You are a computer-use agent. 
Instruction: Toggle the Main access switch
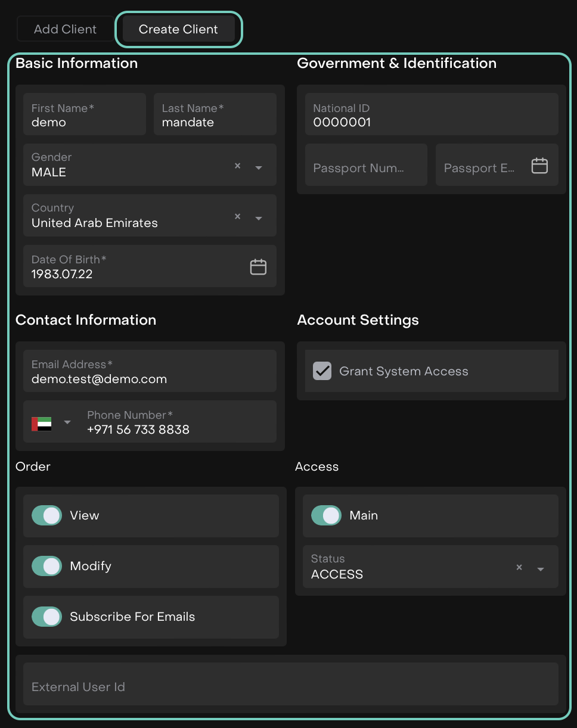pos(326,515)
